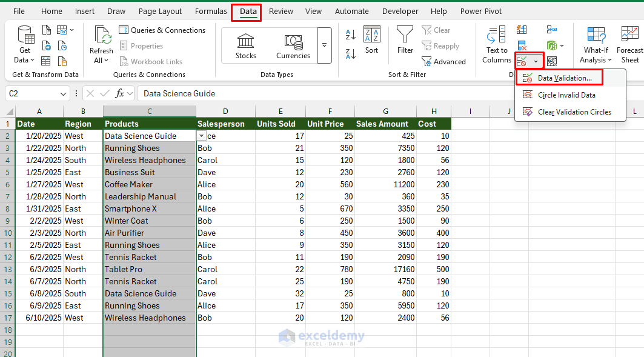Screen dimensions: 644x357
Task: Open the File tab
Action: (19, 12)
